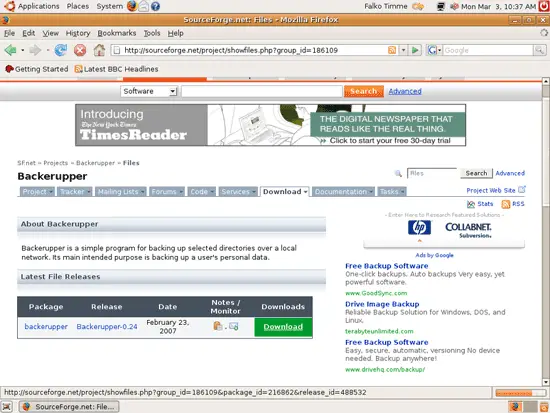This screenshot has width=550, height=413.
Task: Click the Projects breadcrumb link
Action: (55, 163)
